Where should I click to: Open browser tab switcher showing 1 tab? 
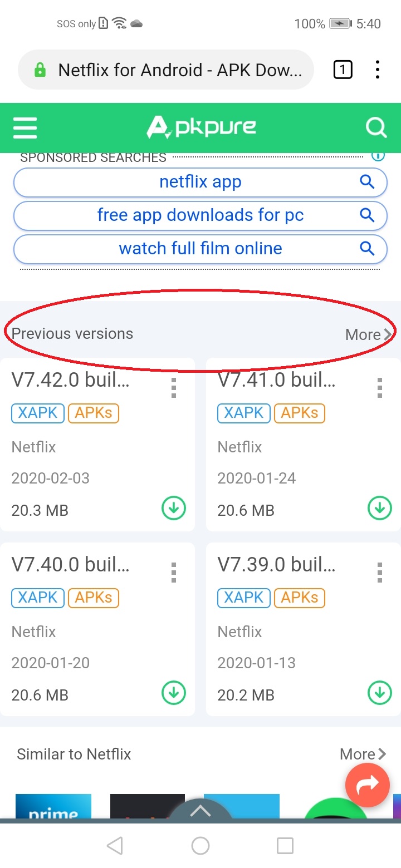343,70
